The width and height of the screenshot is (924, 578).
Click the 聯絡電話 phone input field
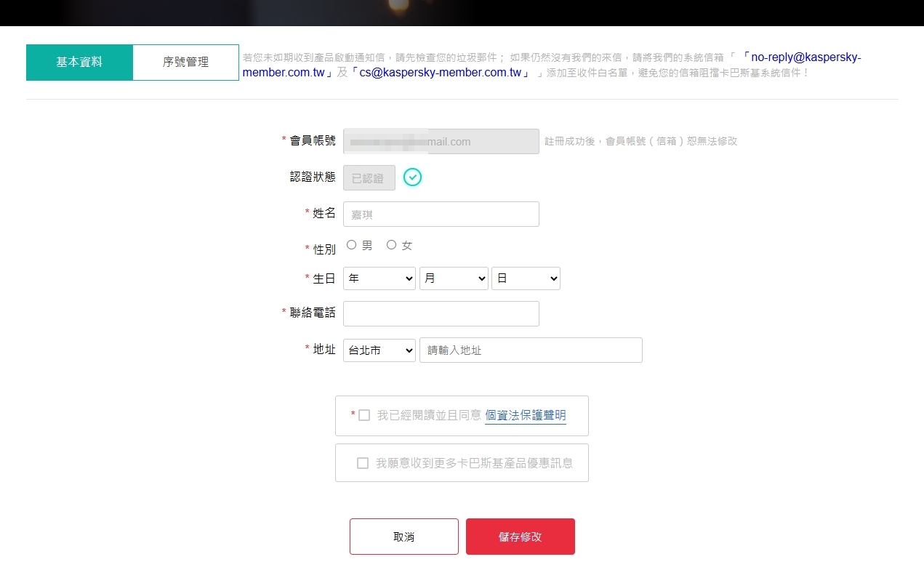tap(441, 314)
